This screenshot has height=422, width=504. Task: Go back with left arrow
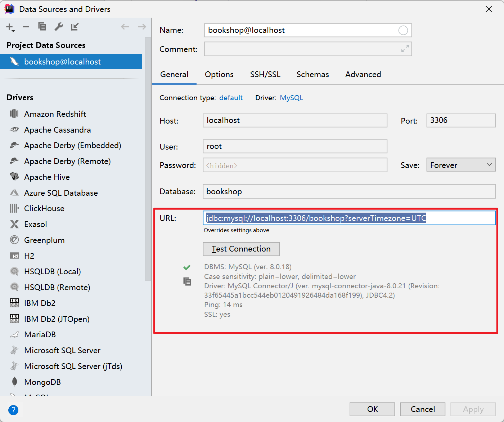[125, 27]
